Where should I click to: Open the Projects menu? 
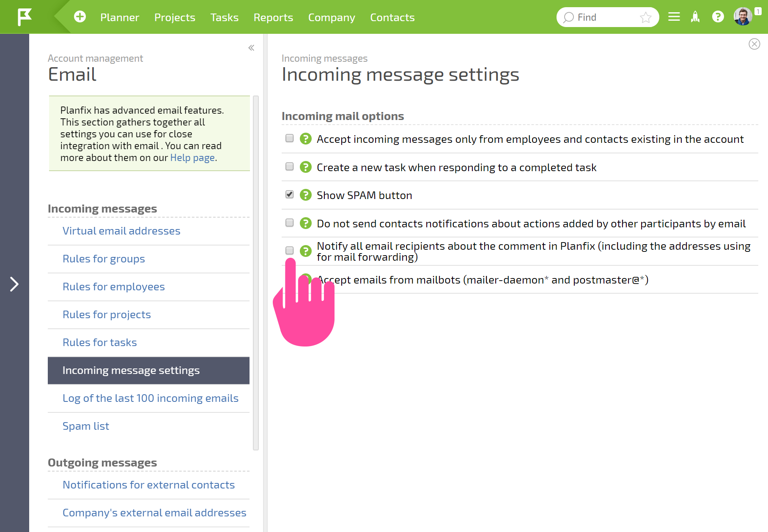[x=175, y=17]
